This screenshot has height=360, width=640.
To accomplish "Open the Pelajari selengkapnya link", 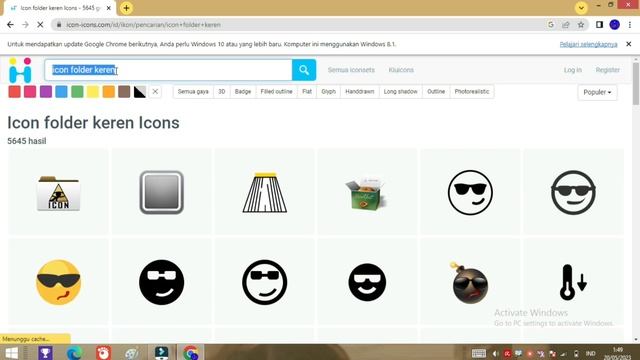I will click(588, 44).
